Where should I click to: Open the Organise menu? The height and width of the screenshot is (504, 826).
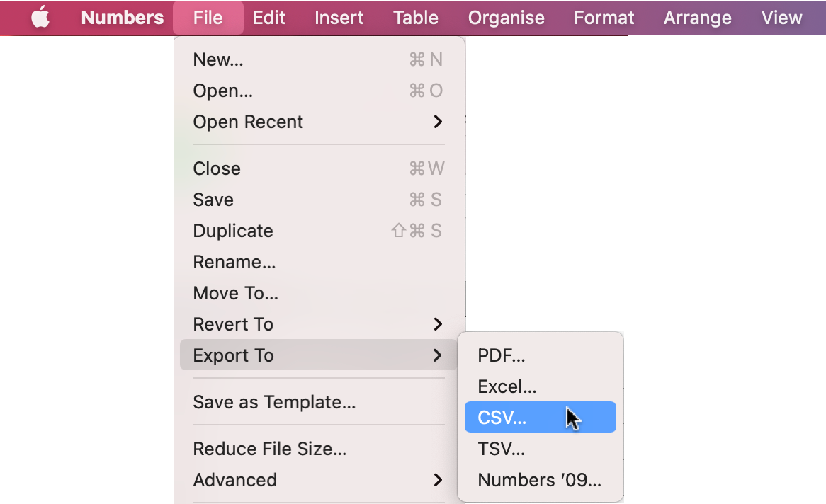tap(506, 17)
